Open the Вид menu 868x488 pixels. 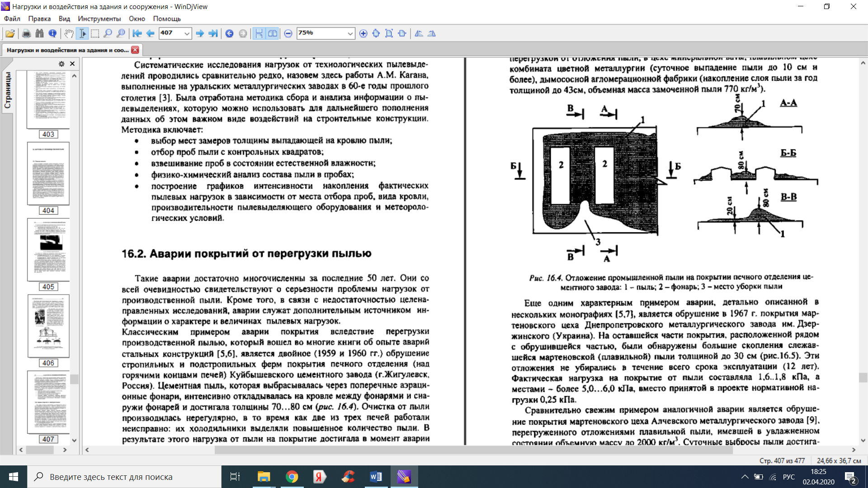coord(64,19)
